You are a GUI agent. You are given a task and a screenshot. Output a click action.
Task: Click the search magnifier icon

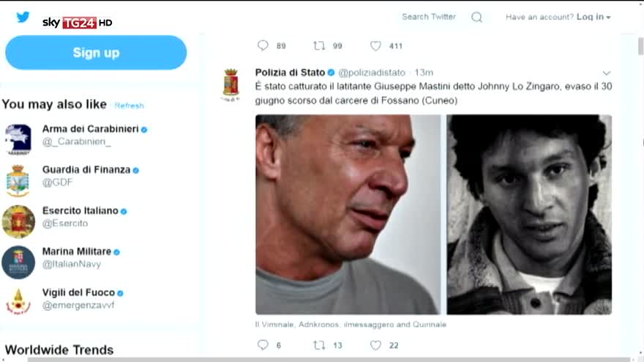click(476, 17)
